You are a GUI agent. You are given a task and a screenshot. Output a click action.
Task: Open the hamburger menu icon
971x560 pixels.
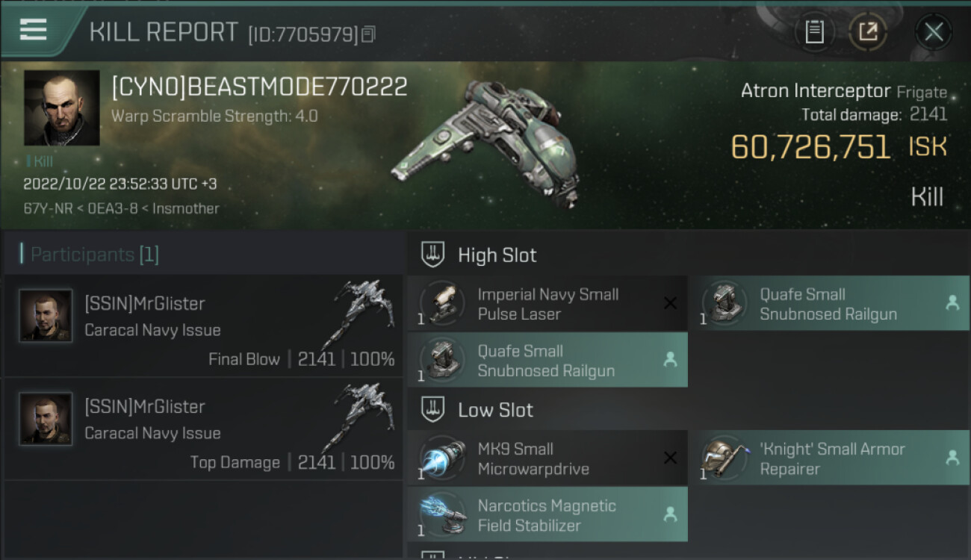pos(33,30)
